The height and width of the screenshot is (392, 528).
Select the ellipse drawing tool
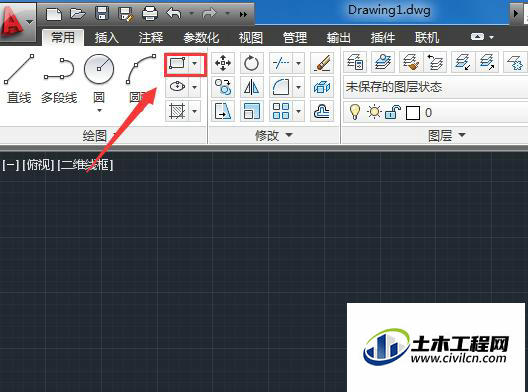[177, 87]
